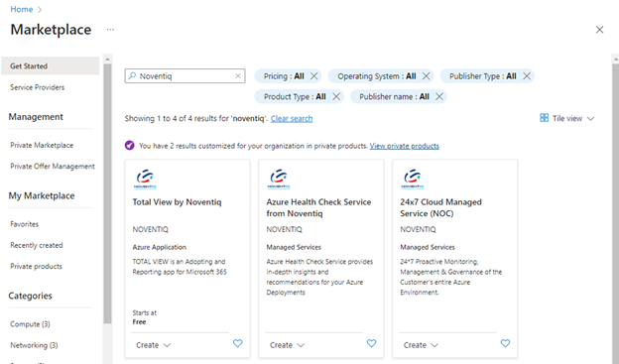Open Private Marketplace in sidebar
Screen dimensions: 619x364
click(x=42, y=145)
